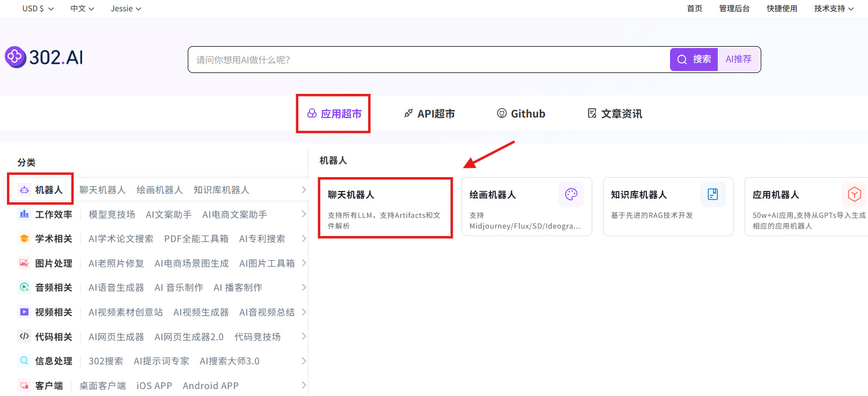Click the AI推荐 button

739,59
